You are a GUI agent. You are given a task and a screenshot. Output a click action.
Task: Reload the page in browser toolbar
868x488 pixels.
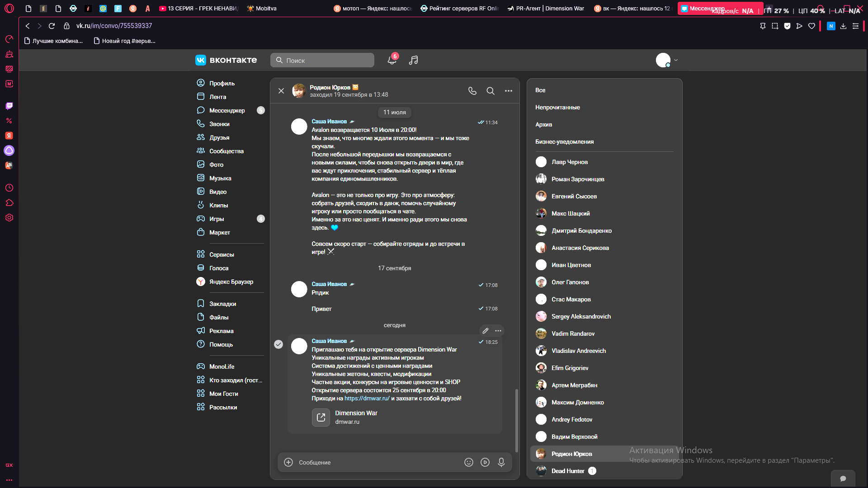tap(52, 26)
